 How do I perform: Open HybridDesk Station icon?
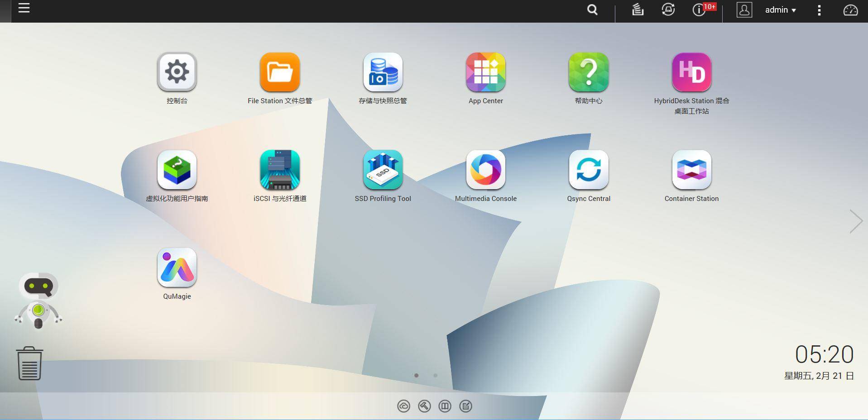point(691,72)
